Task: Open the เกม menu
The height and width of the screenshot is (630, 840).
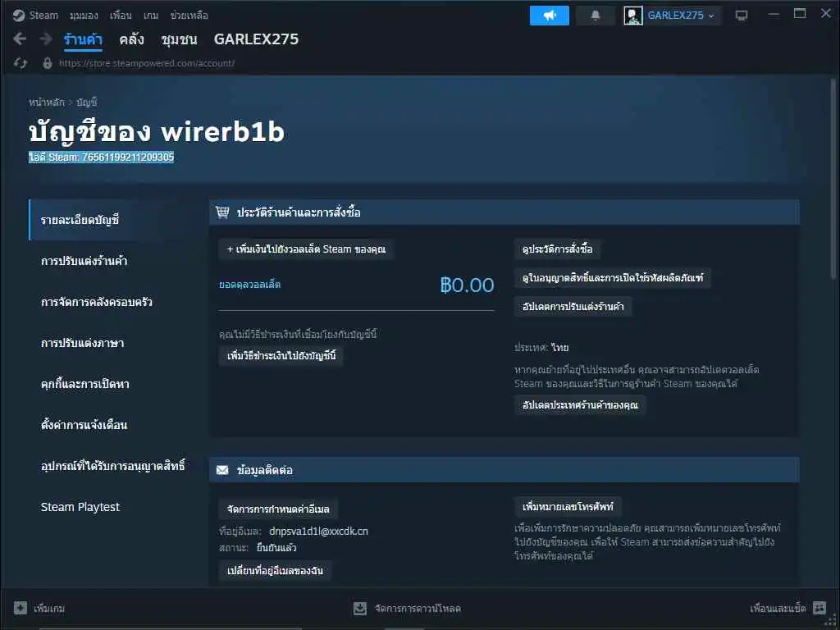Action: (151, 16)
